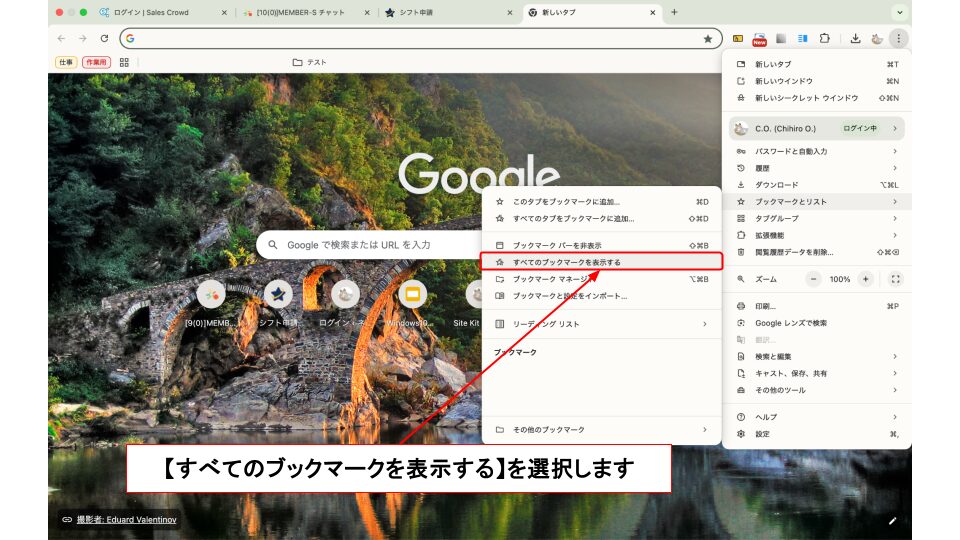Viewport: 960px width, 540px height.
Task: Open the '仕事' tab group chip
Action: 66,62
